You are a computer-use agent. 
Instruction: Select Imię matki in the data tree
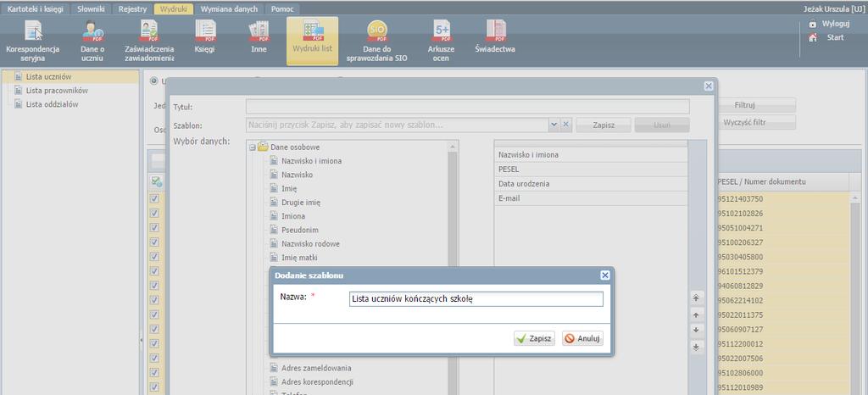(299, 257)
